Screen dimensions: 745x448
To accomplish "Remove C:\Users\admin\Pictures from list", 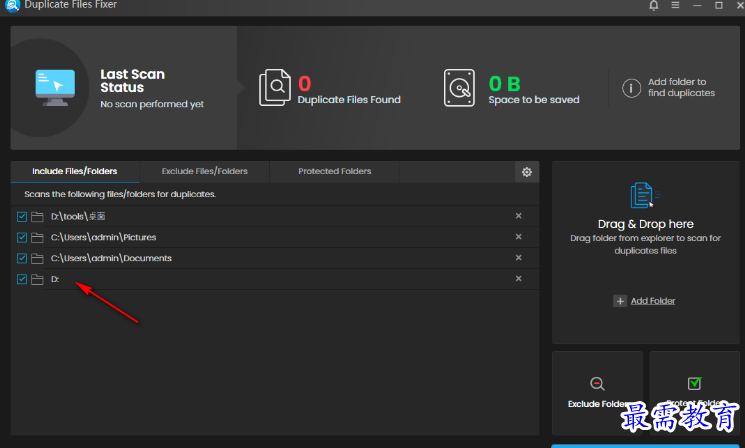I will click(x=518, y=237).
